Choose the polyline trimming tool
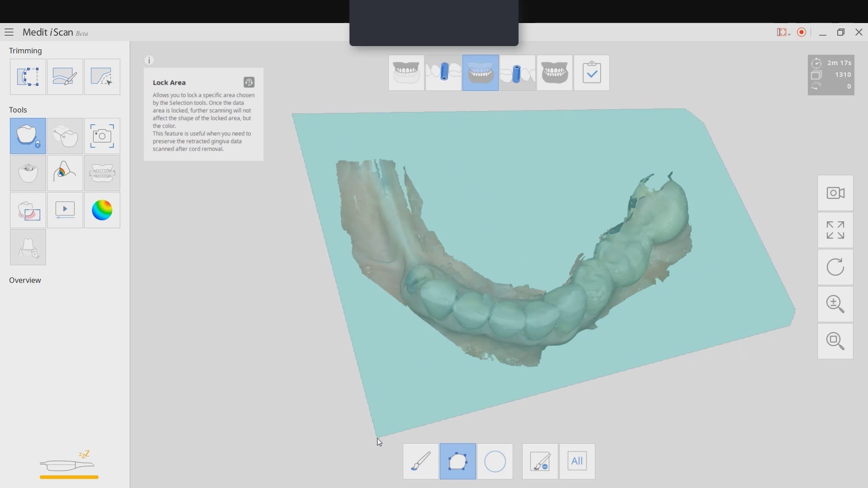This screenshot has height=488, width=868. point(102,77)
